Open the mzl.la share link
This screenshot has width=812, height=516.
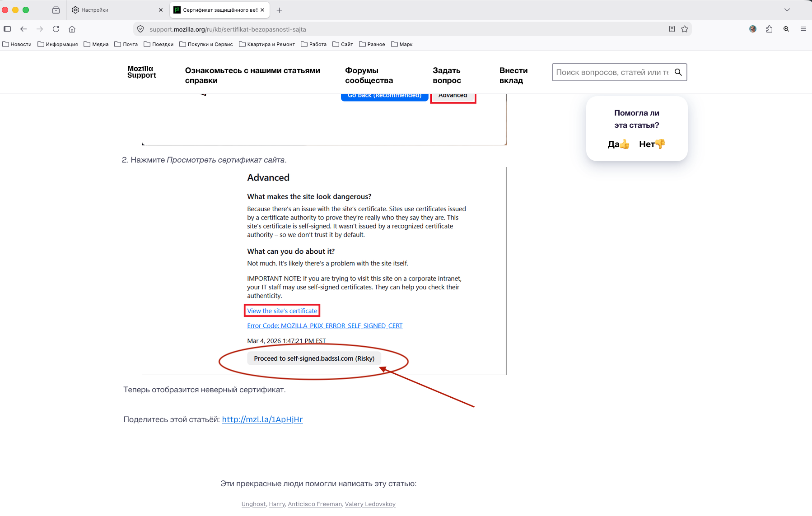262,419
